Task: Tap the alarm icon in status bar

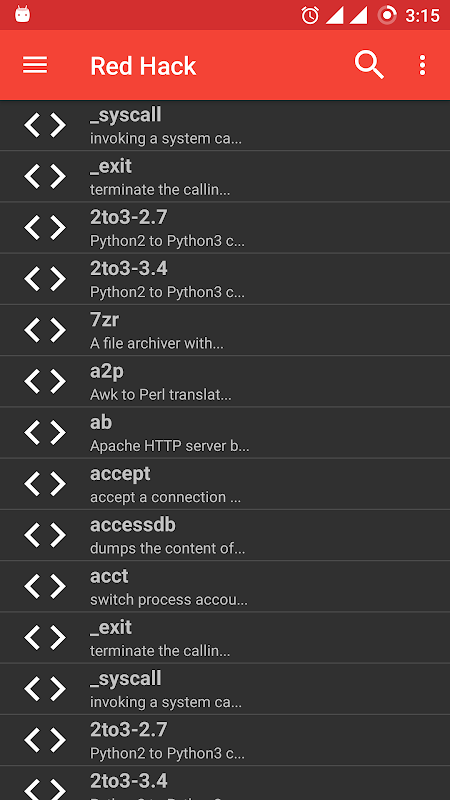Action: [310, 15]
